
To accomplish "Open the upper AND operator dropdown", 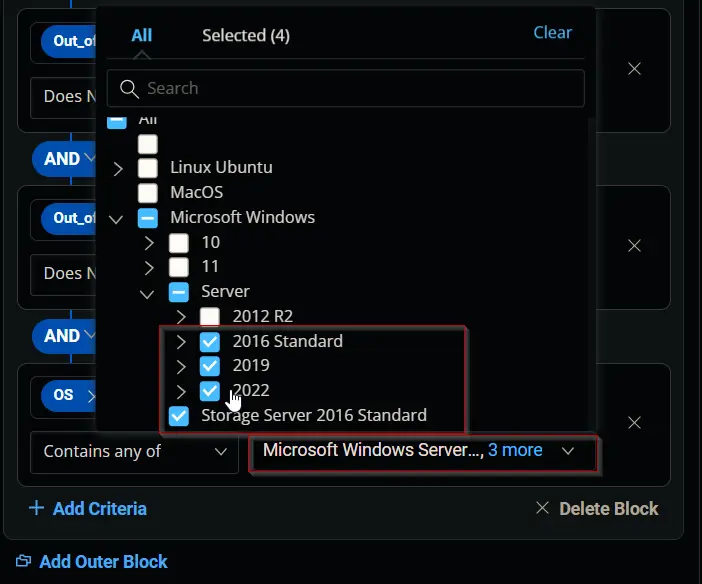I will (64, 159).
